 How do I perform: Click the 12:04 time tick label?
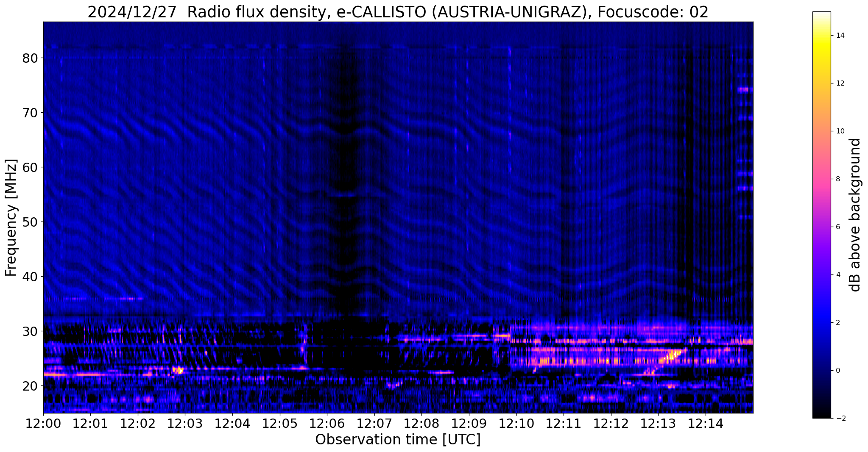(232, 423)
